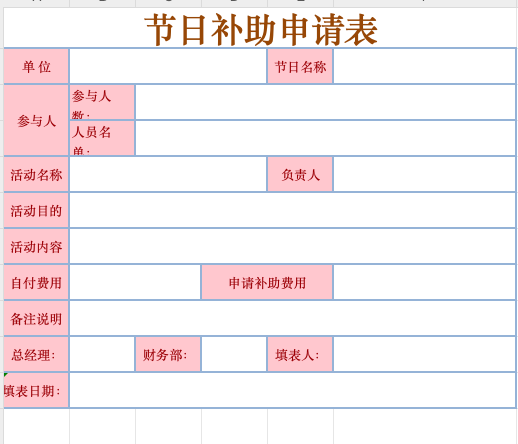
Task: Click the 参与人 merged label cell
Action: click(36, 120)
